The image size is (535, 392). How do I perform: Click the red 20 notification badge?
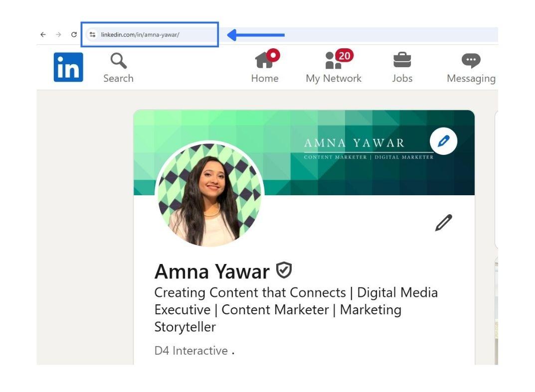click(x=344, y=56)
